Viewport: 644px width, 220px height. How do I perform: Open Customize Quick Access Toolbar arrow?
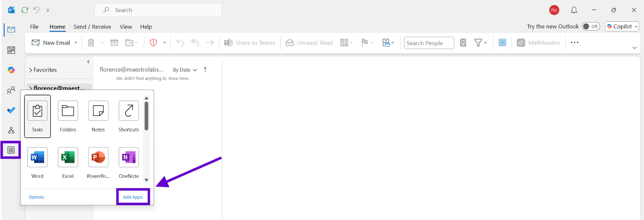tap(48, 10)
